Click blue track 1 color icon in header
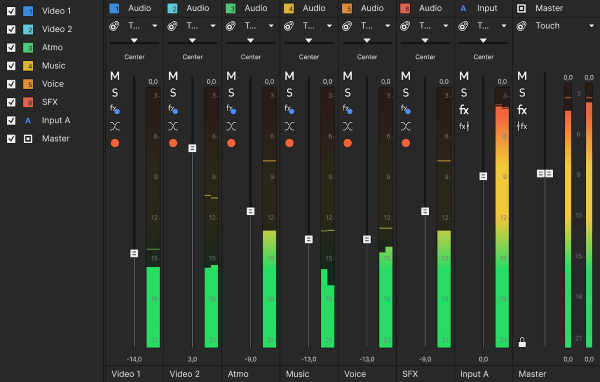The image size is (600, 382). tap(114, 8)
